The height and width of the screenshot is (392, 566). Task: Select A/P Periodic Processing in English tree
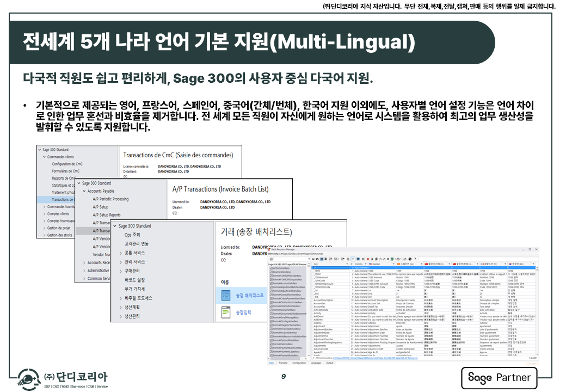click(x=110, y=199)
